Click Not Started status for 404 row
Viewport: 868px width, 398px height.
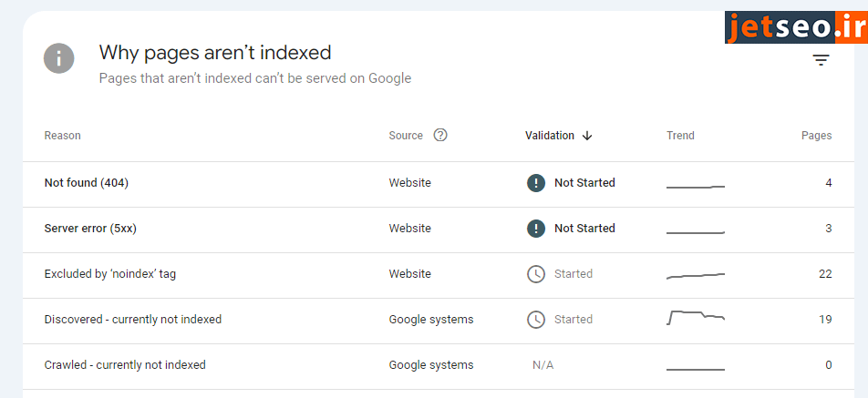[584, 183]
